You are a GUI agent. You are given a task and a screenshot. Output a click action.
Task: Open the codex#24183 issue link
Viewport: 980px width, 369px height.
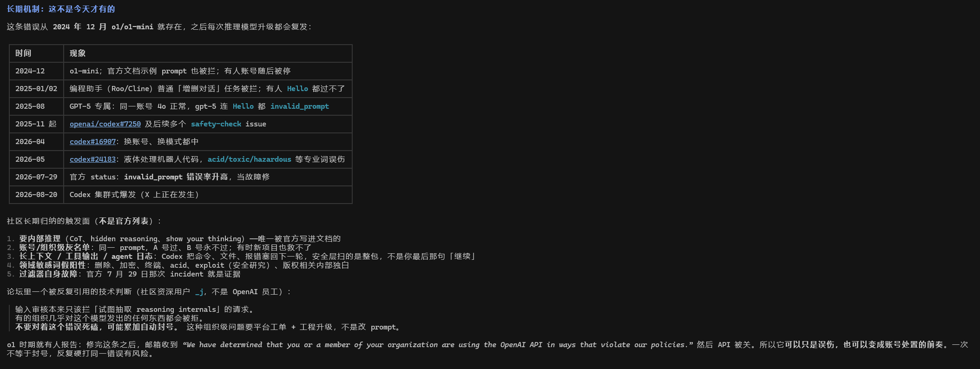pyautogui.click(x=92, y=159)
